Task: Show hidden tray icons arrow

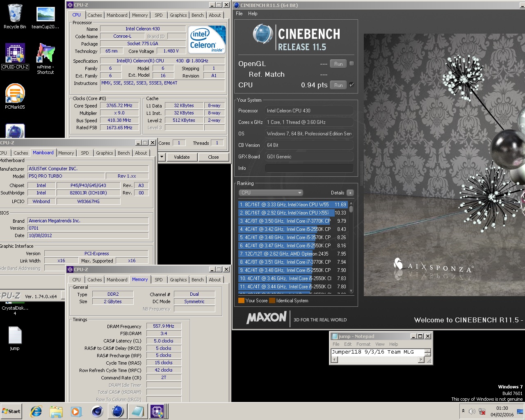Action: [x=463, y=411]
